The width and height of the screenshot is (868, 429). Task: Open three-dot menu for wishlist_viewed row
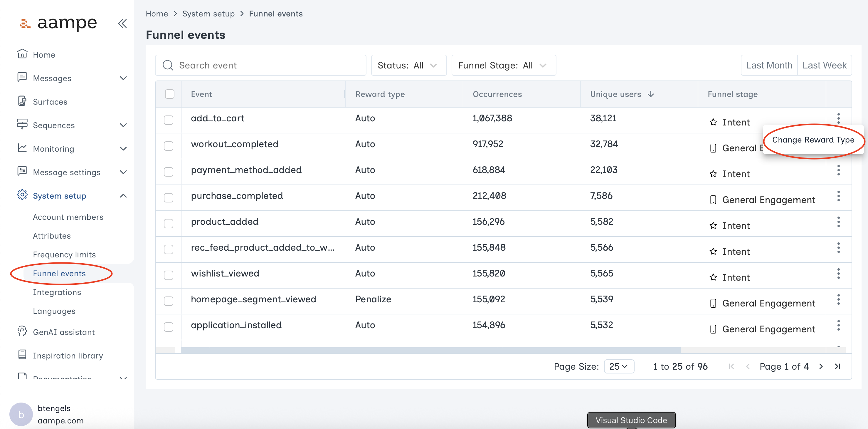coord(838,274)
